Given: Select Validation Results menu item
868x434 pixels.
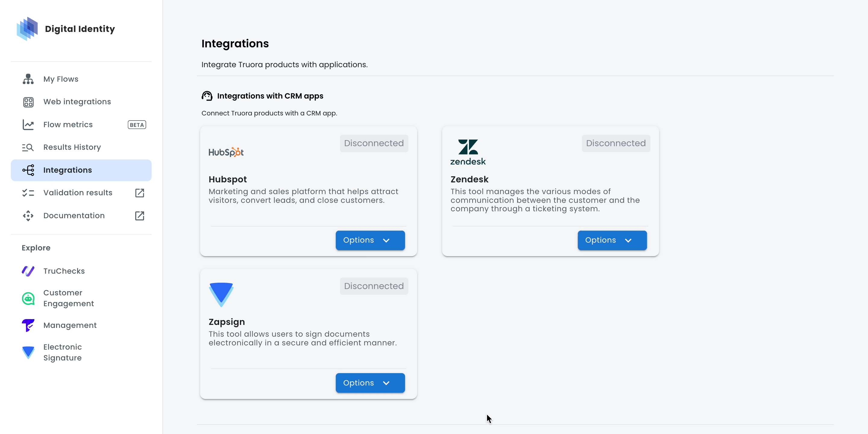Looking at the screenshot, I should point(78,193).
